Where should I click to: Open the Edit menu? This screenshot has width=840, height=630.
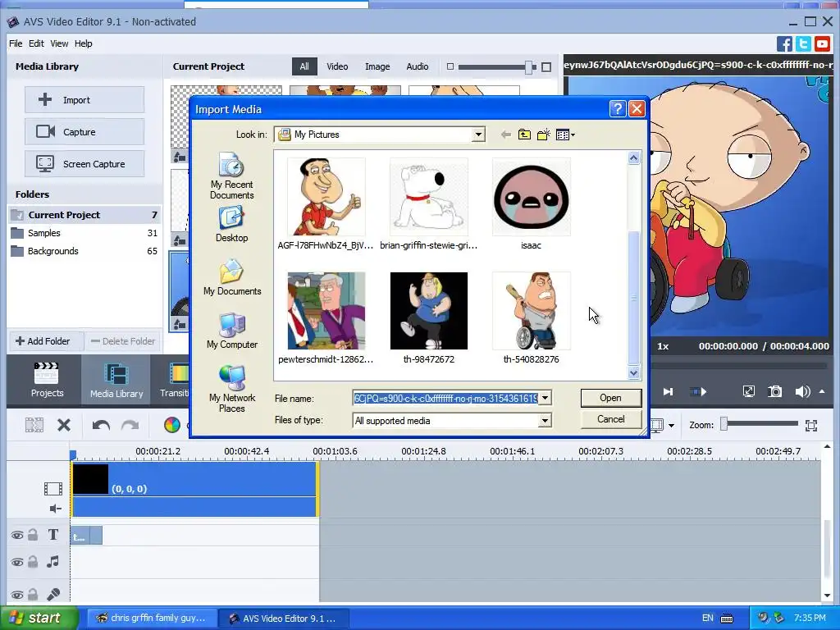coord(36,43)
